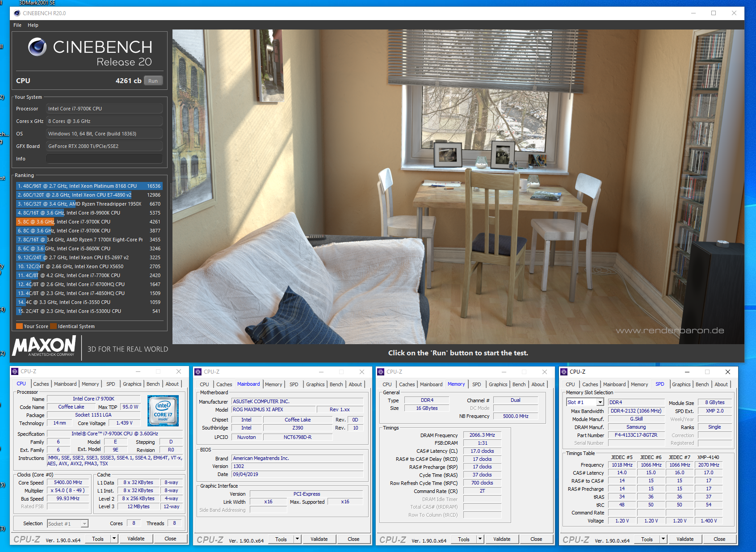Screen dimensions: 756x552
Task: Click the Cinebench sphere logo
Action: [37, 46]
